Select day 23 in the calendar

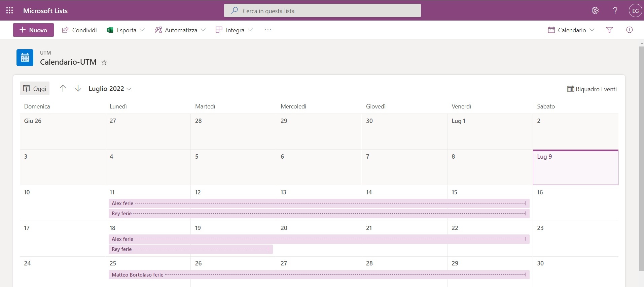point(576,239)
